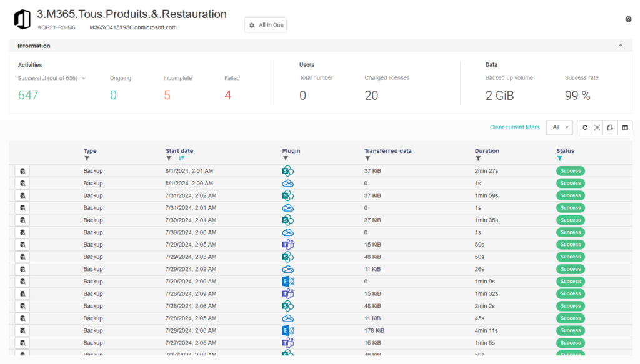The width and height of the screenshot is (640, 364).
Task: Open details icon for the 7/29/2024, 2:05 AM backup
Action: click(x=22, y=245)
